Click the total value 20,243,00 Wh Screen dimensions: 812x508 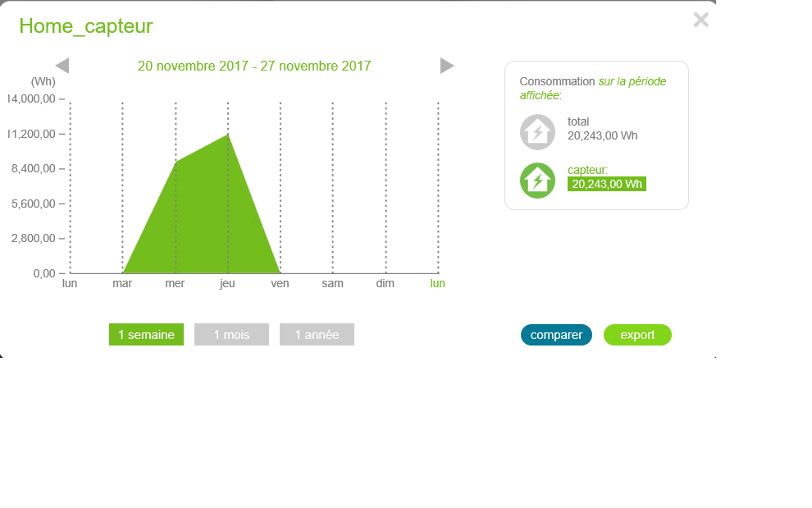point(602,135)
